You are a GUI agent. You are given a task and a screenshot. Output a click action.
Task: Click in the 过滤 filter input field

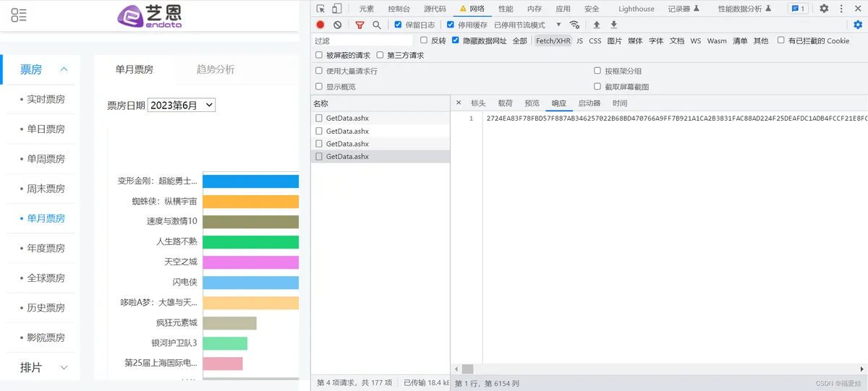[x=362, y=40]
